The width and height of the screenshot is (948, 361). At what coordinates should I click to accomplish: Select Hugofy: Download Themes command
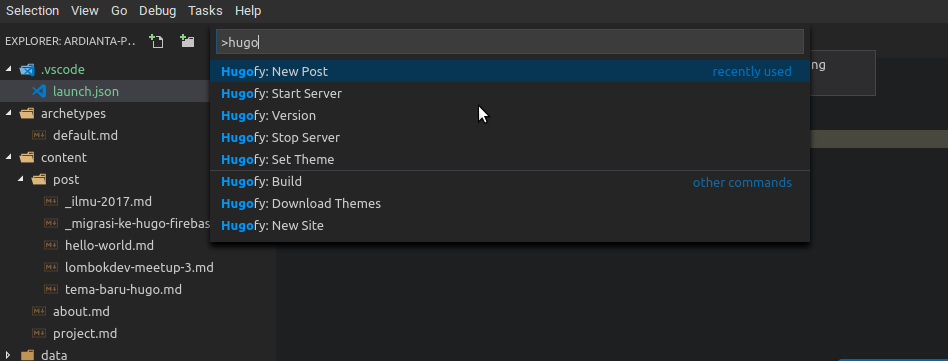(510, 204)
